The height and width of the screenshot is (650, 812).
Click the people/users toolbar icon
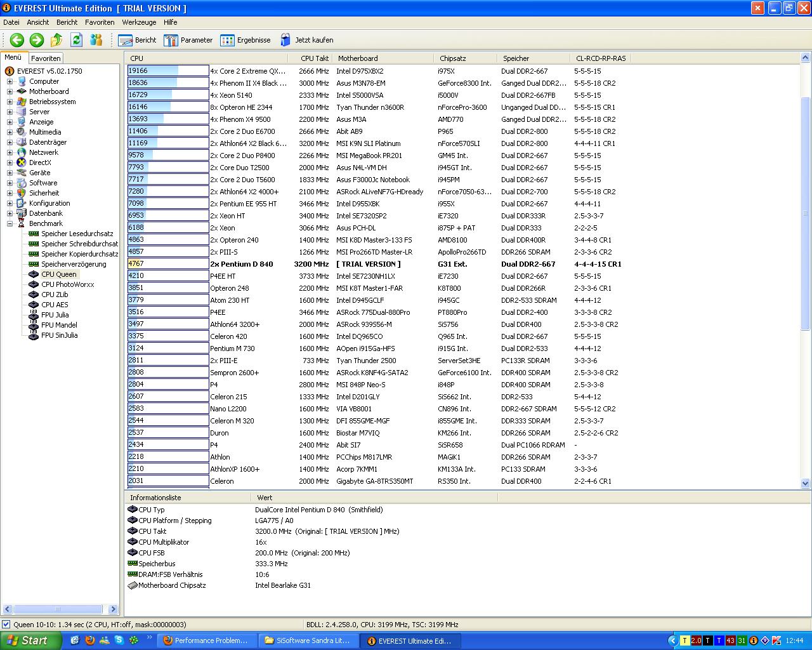96,40
